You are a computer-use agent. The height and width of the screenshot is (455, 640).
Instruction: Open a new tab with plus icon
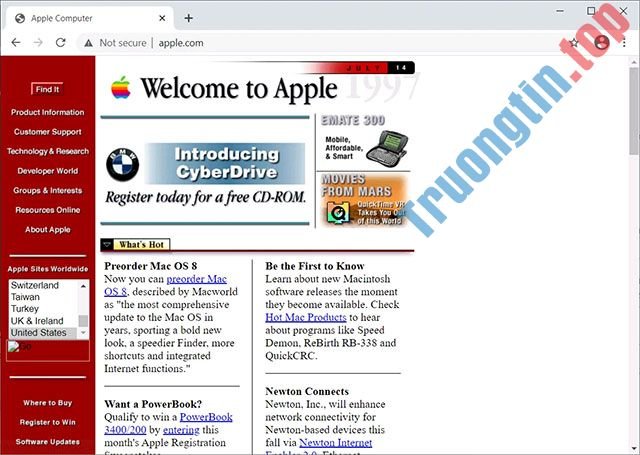(x=189, y=18)
